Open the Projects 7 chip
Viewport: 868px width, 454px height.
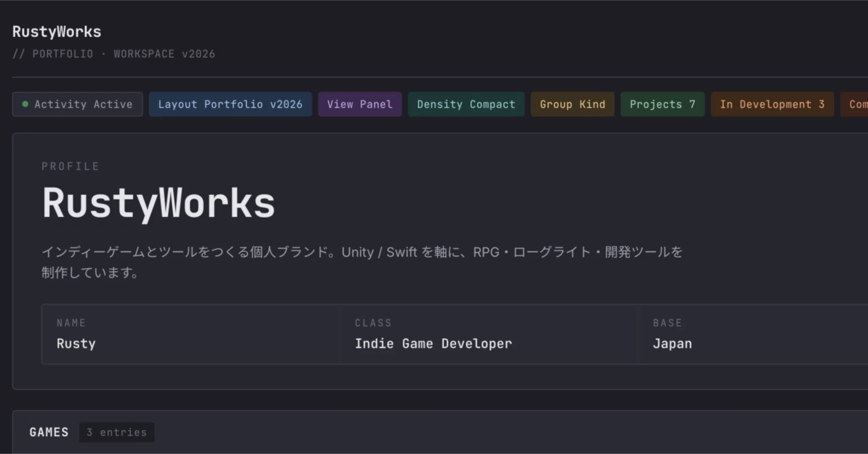662,104
